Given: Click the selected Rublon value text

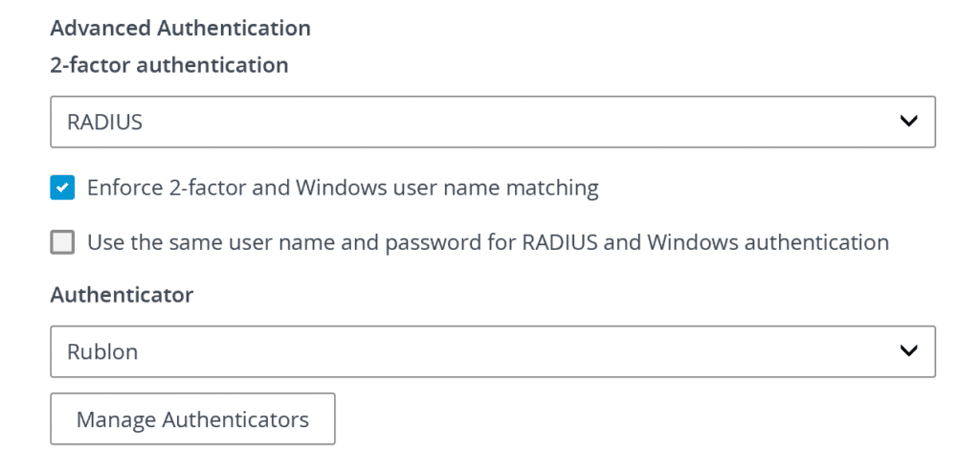Looking at the screenshot, I should pyautogui.click(x=102, y=352).
